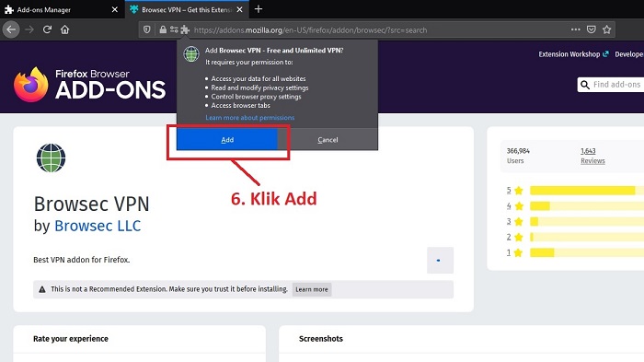644x362 pixels.
Task: Filter reviews by 3 star rating
Action: click(514, 222)
